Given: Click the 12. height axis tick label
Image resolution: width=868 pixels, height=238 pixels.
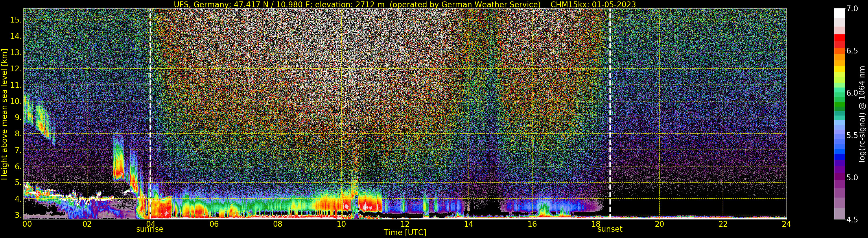Looking at the screenshot, I should point(16,69).
